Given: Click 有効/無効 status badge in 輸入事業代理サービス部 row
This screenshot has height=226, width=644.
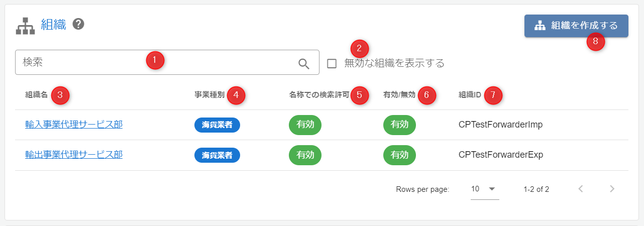Looking at the screenshot, I should coord(399,125).
